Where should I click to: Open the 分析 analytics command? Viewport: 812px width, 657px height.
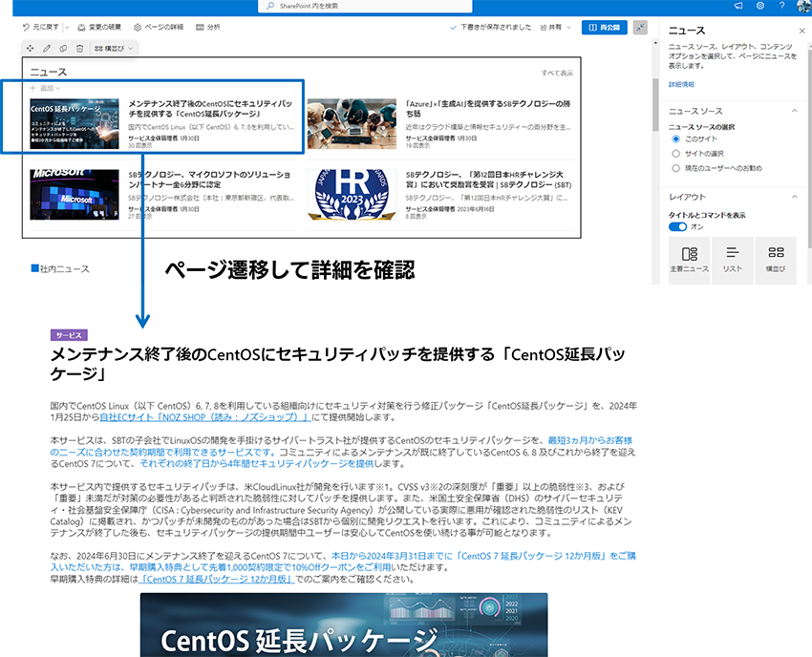[208, 27]
